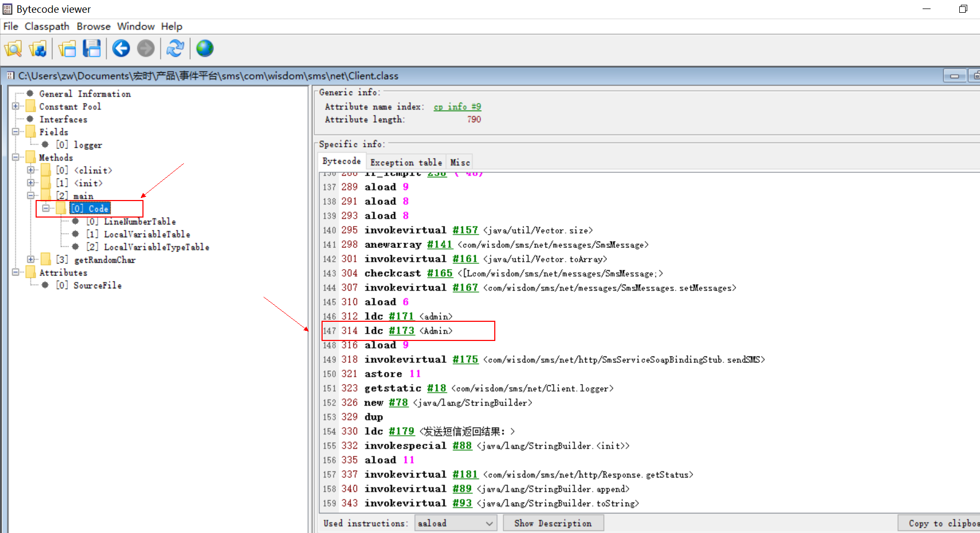Click the getRandomChar method folder icon
Image resolution: width=980 pixels, height=533 pixels.
[x=46, y=260]
